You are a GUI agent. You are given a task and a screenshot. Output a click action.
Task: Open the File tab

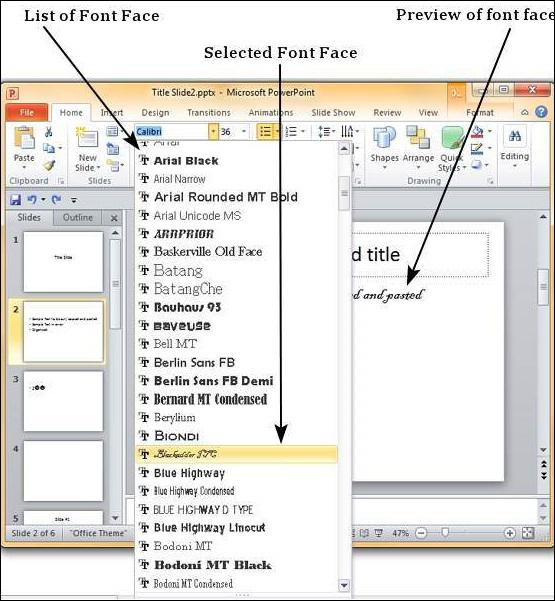click(27, 112)
